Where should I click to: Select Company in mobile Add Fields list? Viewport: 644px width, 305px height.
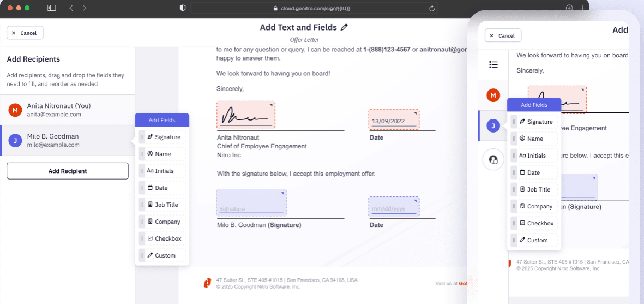tap(534, 206)
